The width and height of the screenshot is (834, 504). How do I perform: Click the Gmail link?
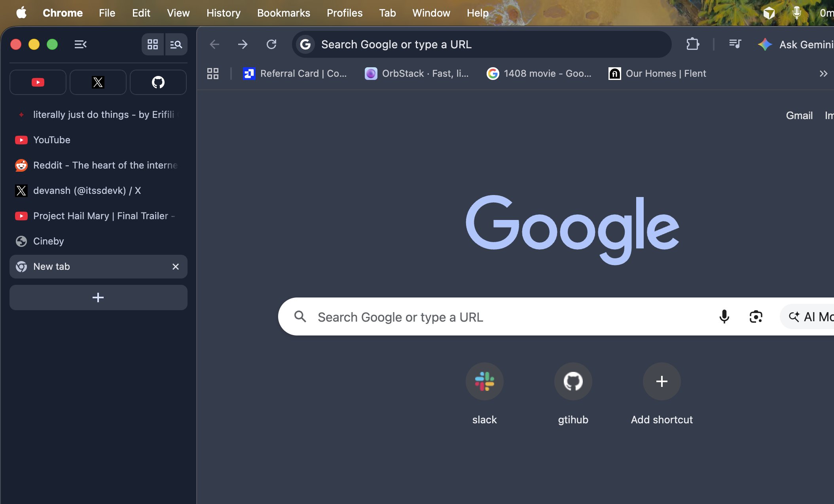tap(799, 116)
